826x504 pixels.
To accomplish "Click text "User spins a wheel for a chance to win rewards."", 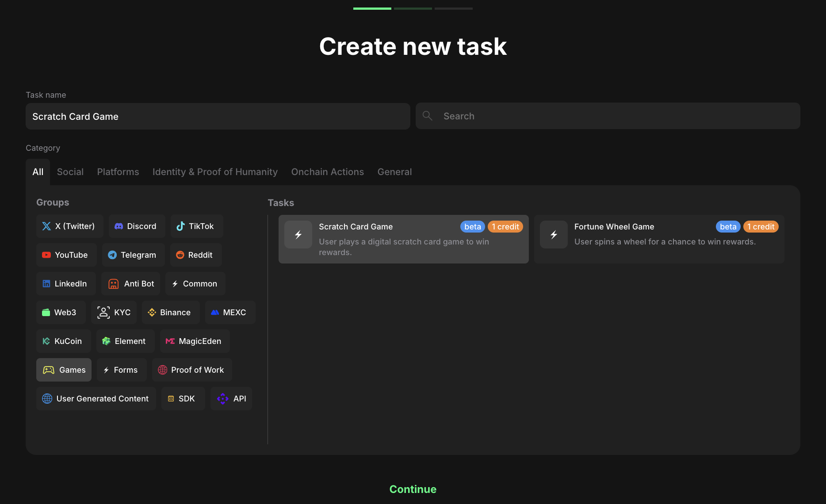I will click(x=665, y=242).
